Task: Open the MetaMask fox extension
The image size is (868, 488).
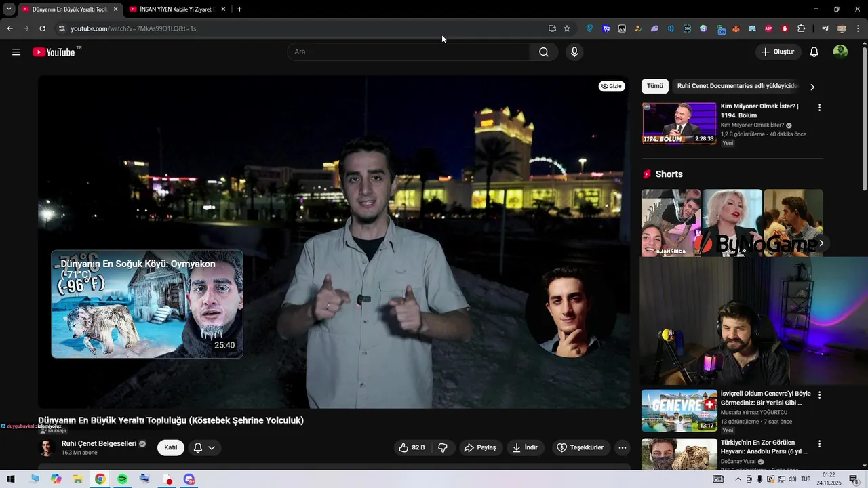Action: [736, 28]
